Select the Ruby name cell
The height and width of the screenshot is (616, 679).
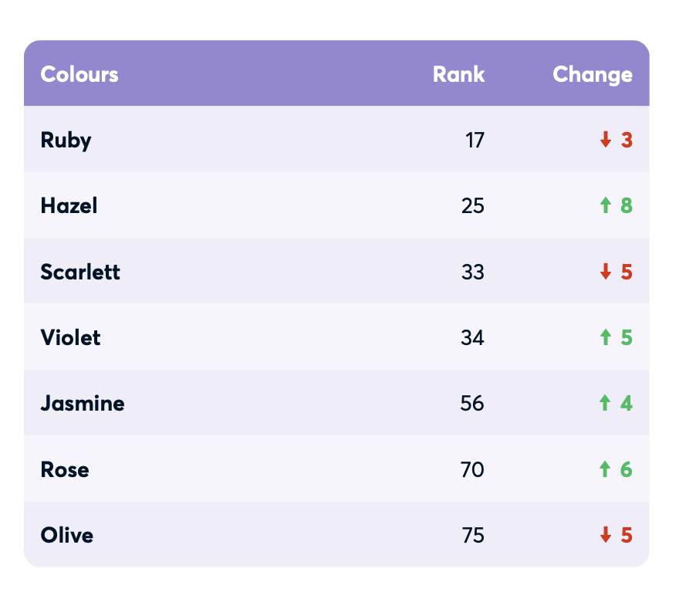pos(66,140)
